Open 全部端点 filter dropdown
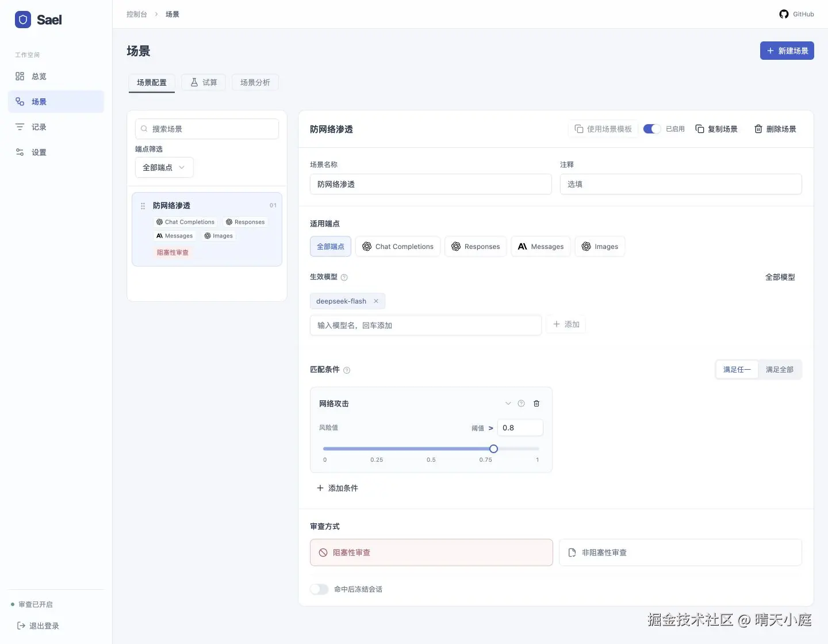This screenshot has height=644, width=828. tap(164, 167)
